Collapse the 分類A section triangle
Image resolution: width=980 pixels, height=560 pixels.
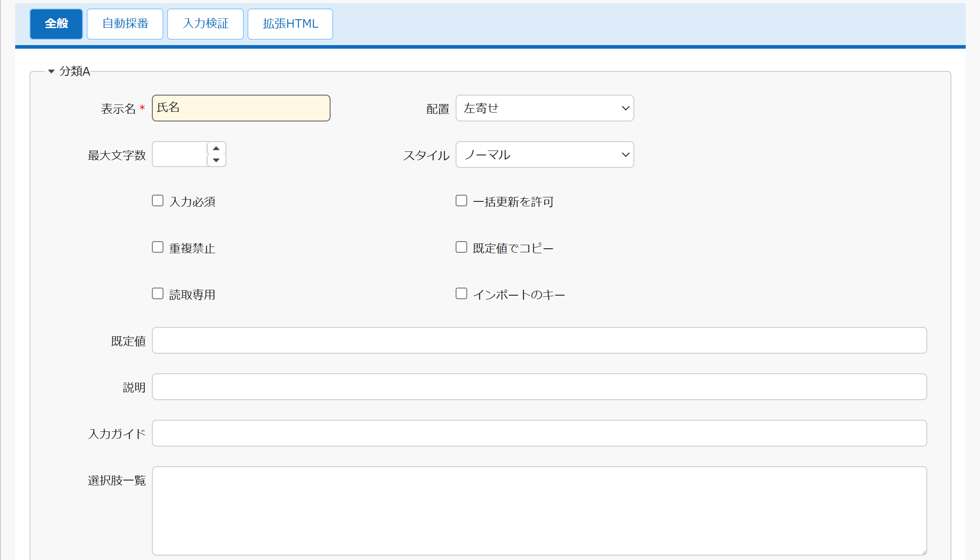pos(51,71)
